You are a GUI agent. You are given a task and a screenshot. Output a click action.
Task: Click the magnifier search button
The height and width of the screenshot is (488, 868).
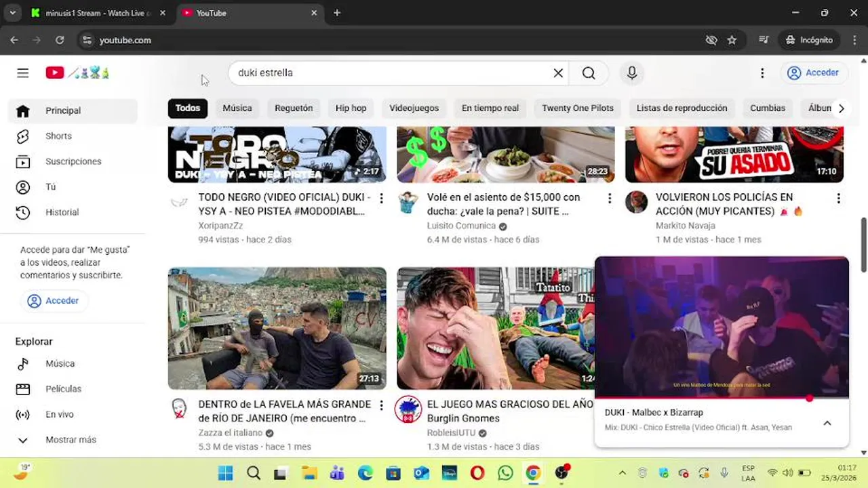click(589, 73)
